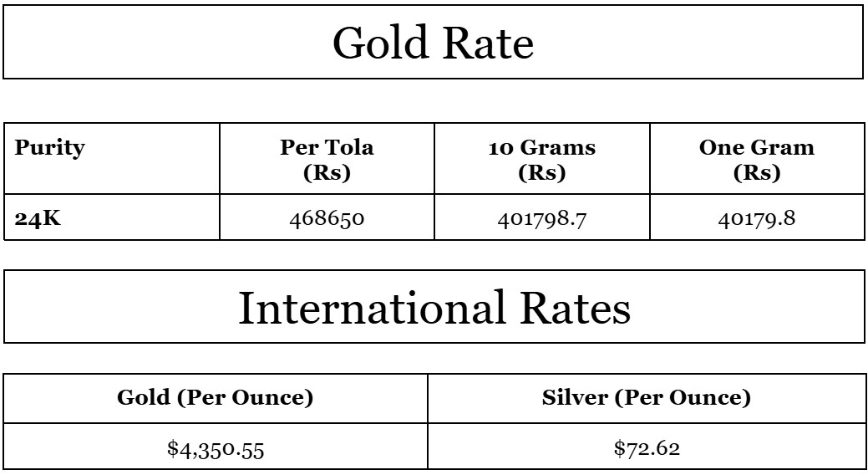Screen dimensions: 868x475
Task: Select the 10 Grams header text
Action: (542, 149)
